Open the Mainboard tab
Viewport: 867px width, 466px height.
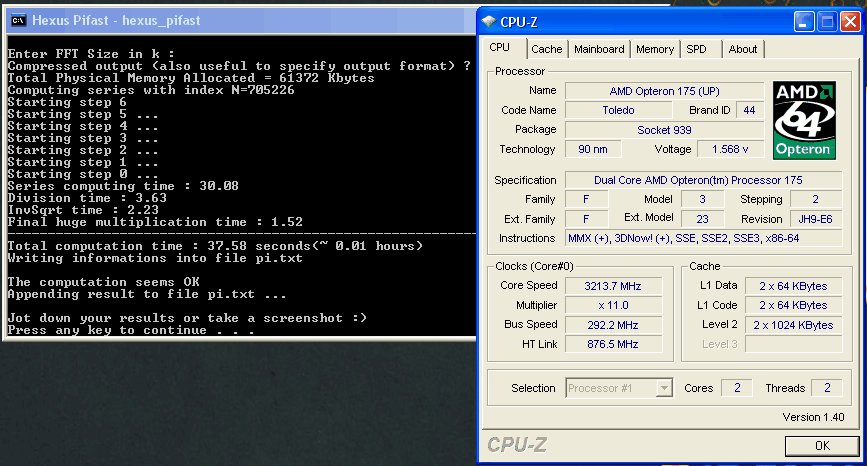599,49
